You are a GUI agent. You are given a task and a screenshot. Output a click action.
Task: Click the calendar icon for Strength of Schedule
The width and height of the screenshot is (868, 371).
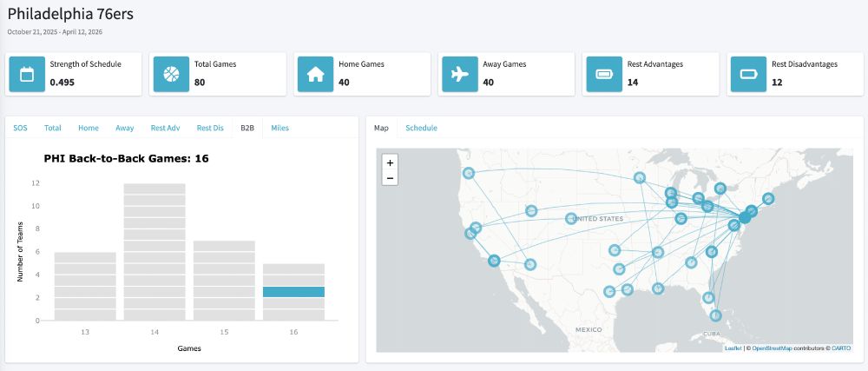coord(27,74)
